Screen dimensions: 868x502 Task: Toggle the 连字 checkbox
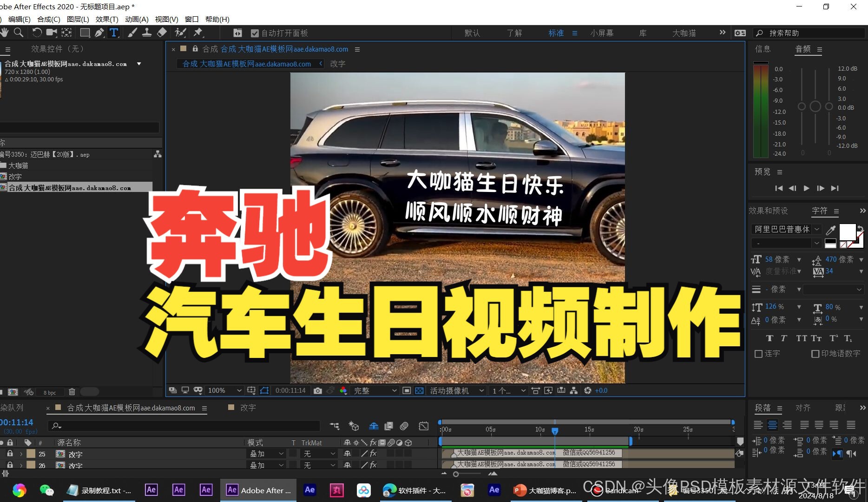point(759,354)
